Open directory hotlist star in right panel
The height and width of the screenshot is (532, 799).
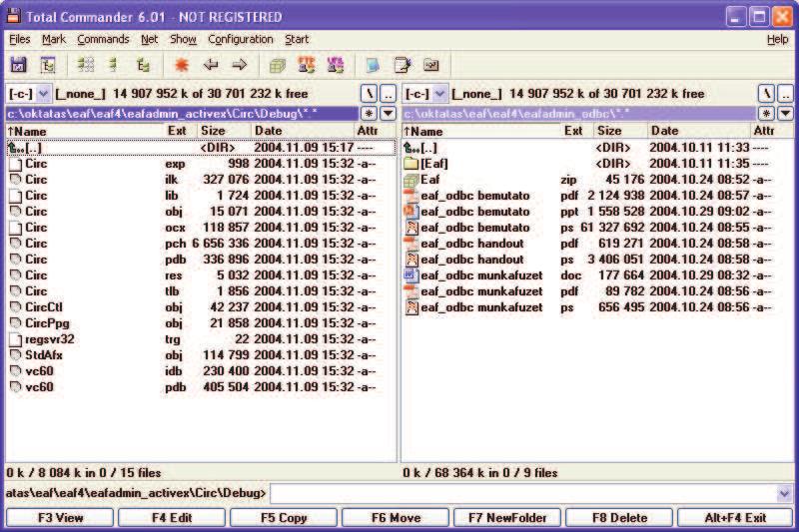766,113
